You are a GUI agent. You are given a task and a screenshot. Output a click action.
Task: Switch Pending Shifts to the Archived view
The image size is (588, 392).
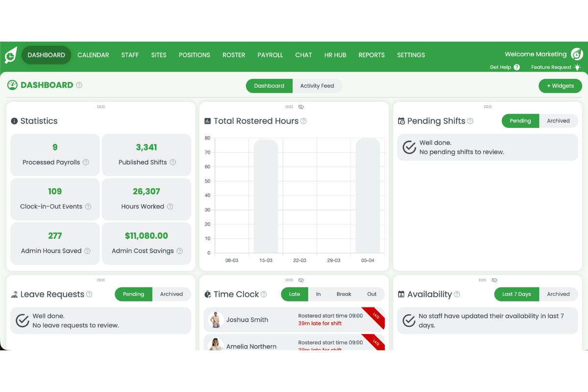558,121
